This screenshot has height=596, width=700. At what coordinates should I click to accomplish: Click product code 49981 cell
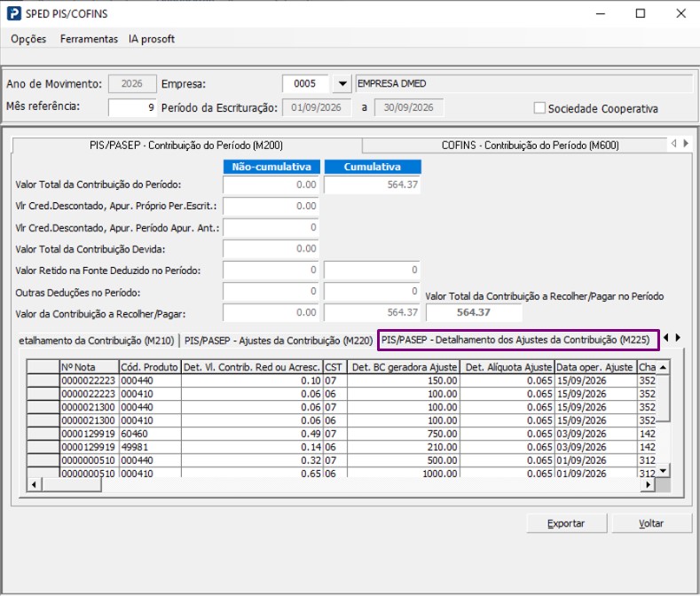click(150, 447)
